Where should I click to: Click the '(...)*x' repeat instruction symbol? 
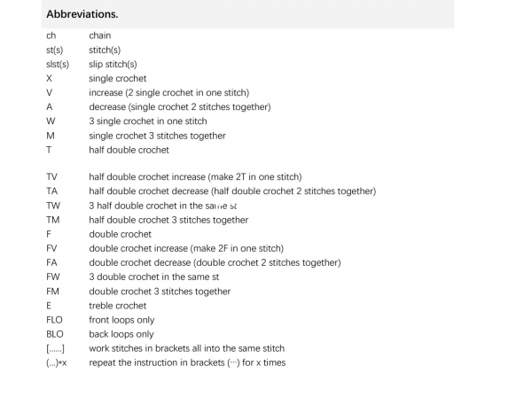[x=57, y=363]
